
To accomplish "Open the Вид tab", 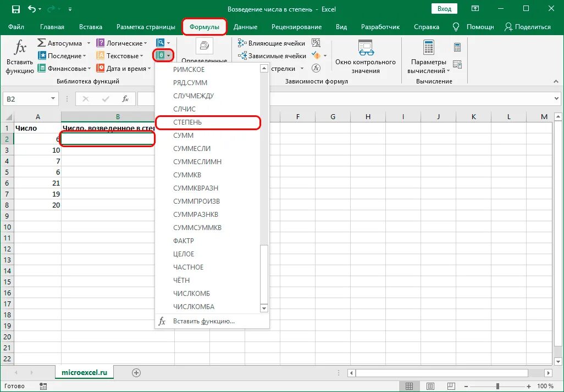I will click(341, 27).
